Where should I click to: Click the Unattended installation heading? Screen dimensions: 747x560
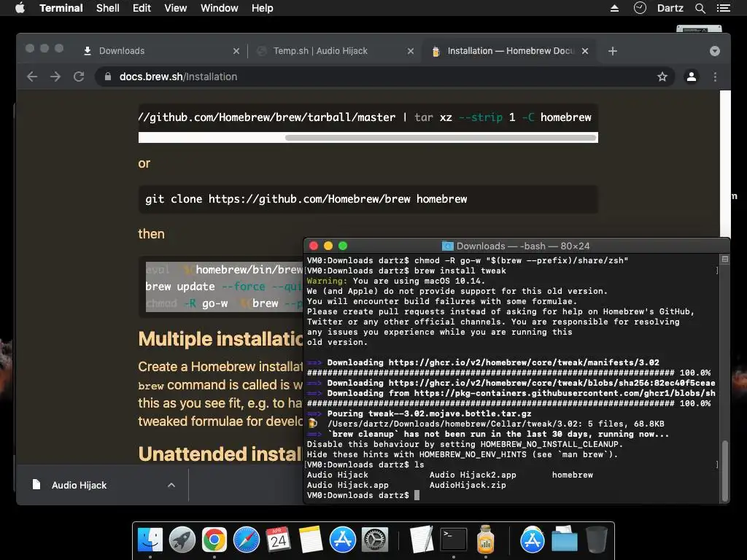pyautogui.click(x=220, y=454)
